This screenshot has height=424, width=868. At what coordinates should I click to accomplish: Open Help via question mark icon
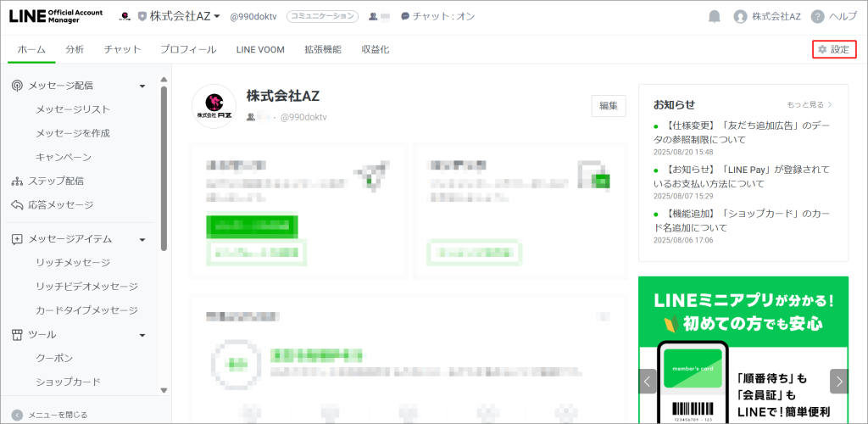(817, 16)
